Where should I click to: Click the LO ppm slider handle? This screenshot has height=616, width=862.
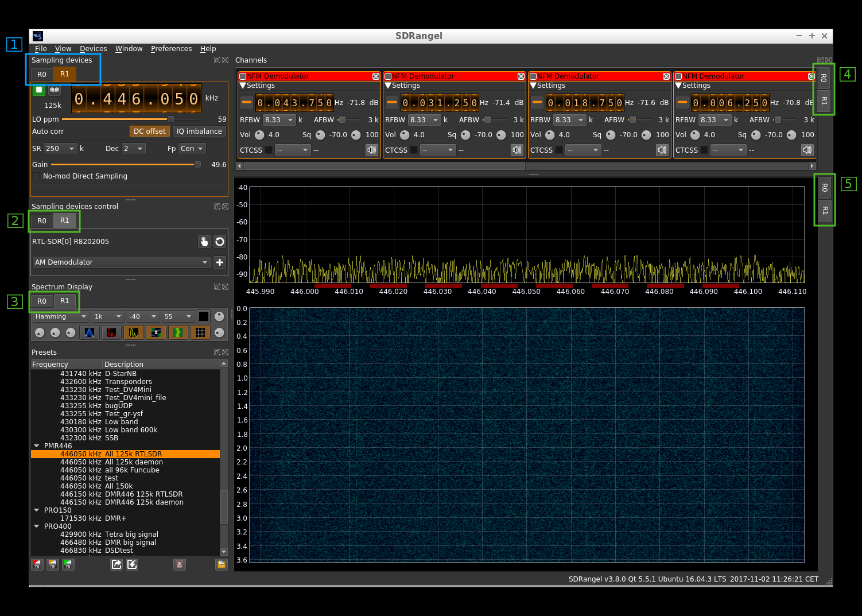[x=170, y=119]
